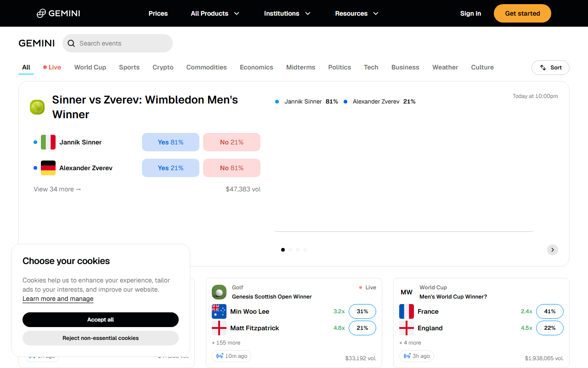
Task: Accept all cookies
Action: (101, 320)
